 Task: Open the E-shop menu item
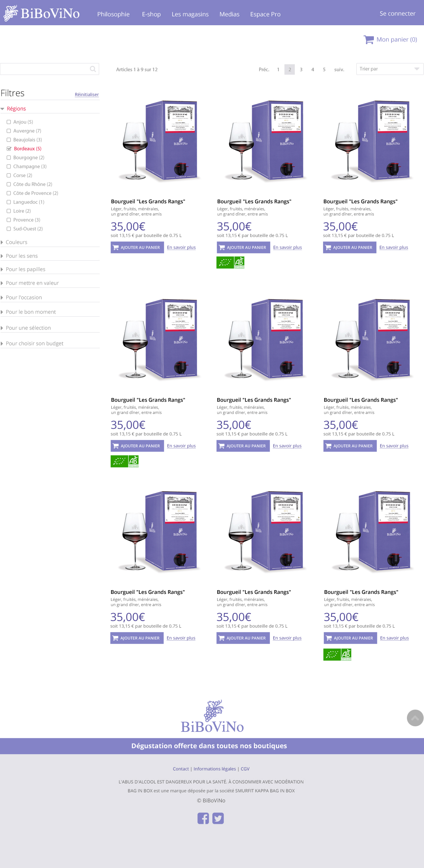pyautogui.click(x=151, y=14)
